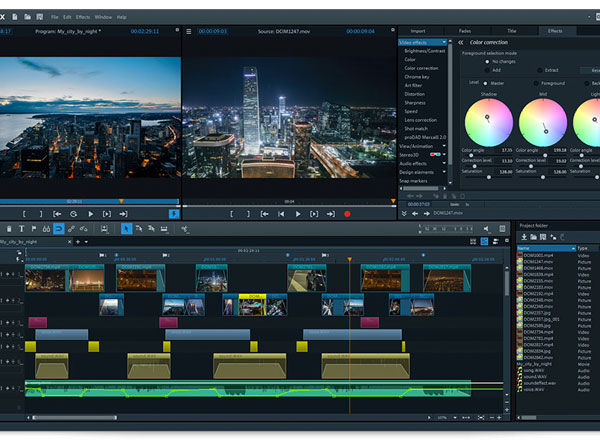Click the cut split scissors icon
This screenshot has height=440, width=600.
point(185,229)
